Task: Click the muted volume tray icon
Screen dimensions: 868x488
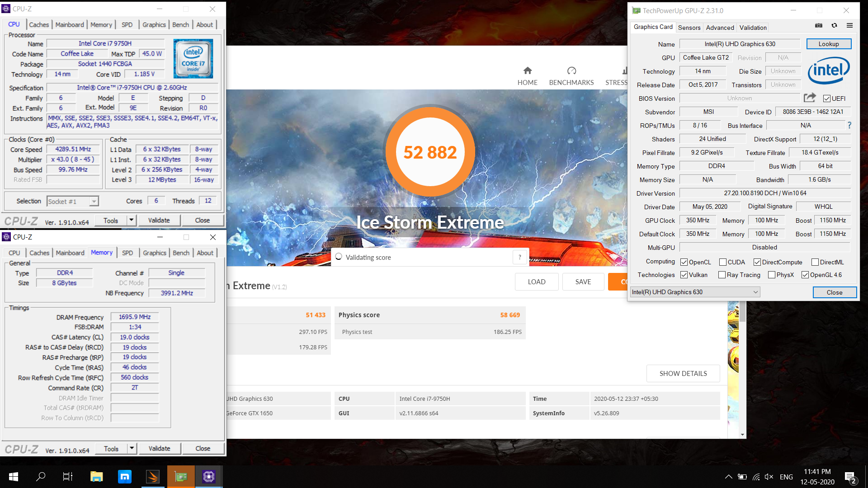Action: (x=769, y=477)
